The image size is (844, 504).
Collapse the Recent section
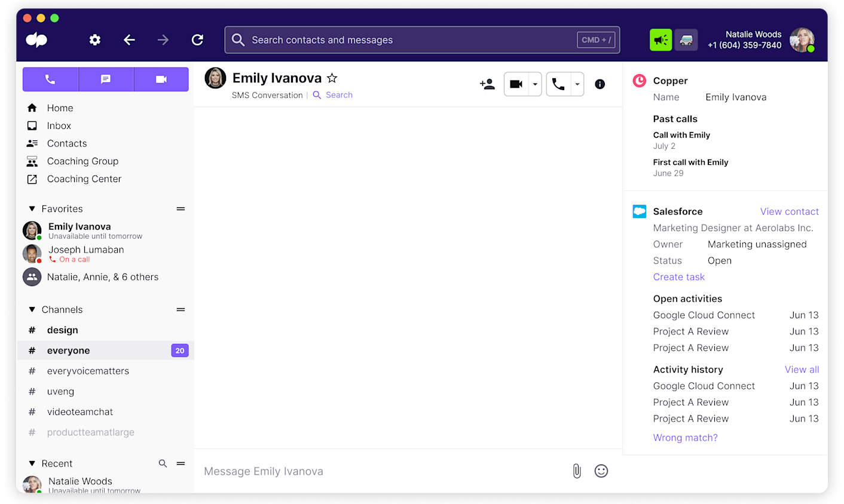32,463
